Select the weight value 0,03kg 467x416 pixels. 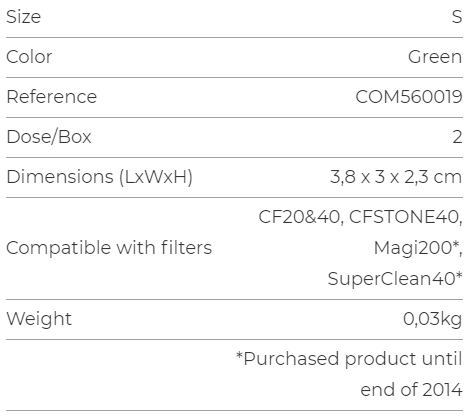pyautogui.click(x=433, y=319)
